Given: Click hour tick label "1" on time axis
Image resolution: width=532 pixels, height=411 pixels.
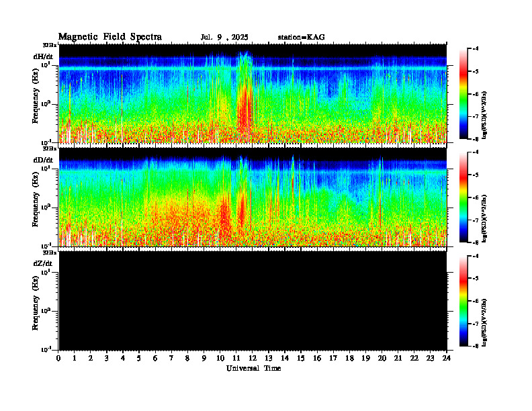Looking at the screenshot, I should (x=75, y=358).
